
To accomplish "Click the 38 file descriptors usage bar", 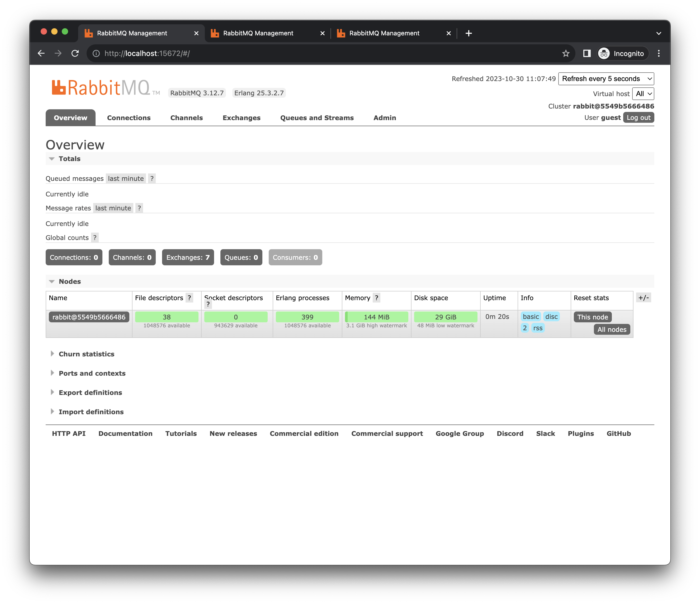I will point(167,317).
